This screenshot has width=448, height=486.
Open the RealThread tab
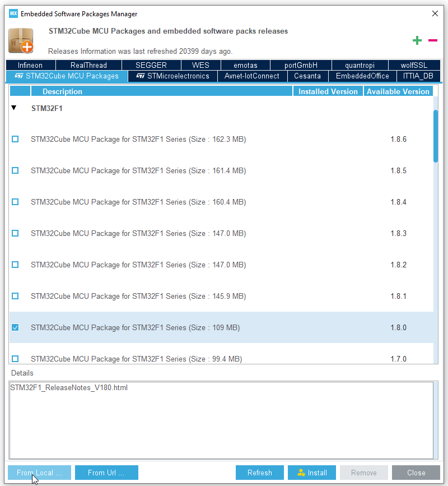pyautogui.click(x=88, y=65)
